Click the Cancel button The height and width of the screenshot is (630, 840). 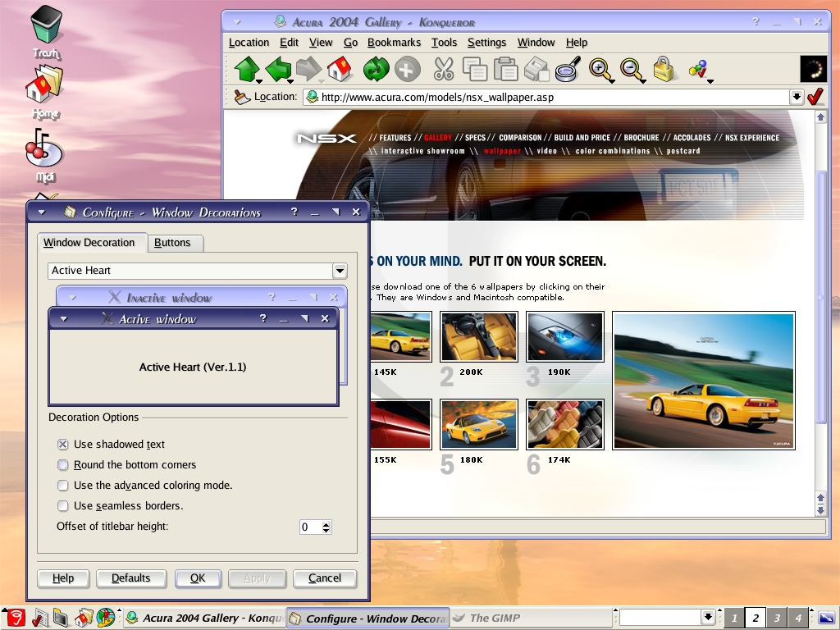tap(325, 578)
